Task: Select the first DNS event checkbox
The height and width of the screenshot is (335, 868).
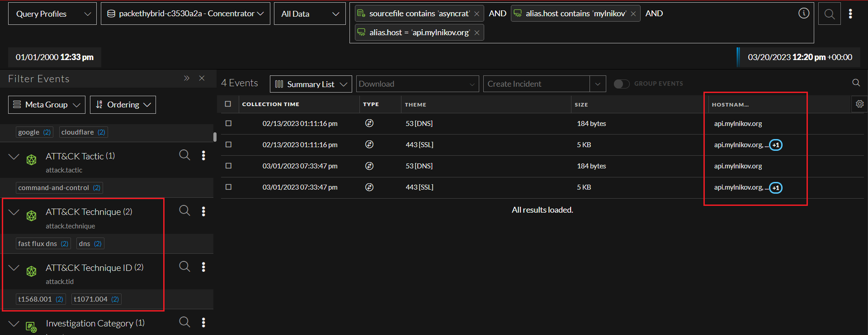Action: (228, 123)
